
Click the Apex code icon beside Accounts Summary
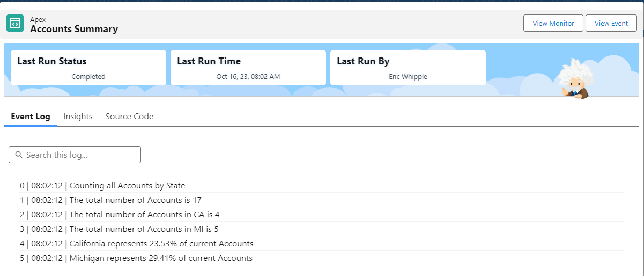15,24
